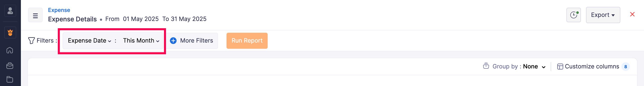This screenshot has width=644, height=86.
Task: Close the report with the red X
Action: tap(632, 15)
